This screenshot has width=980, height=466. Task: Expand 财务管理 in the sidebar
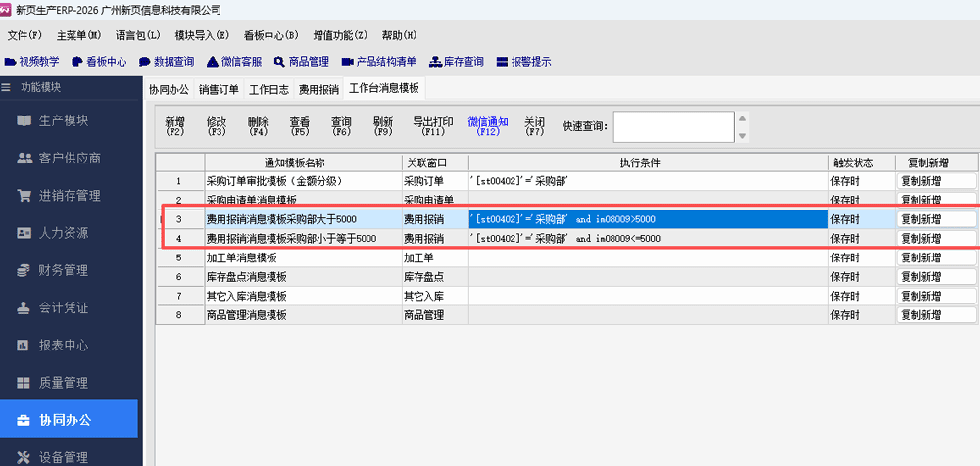click(69, 270)
